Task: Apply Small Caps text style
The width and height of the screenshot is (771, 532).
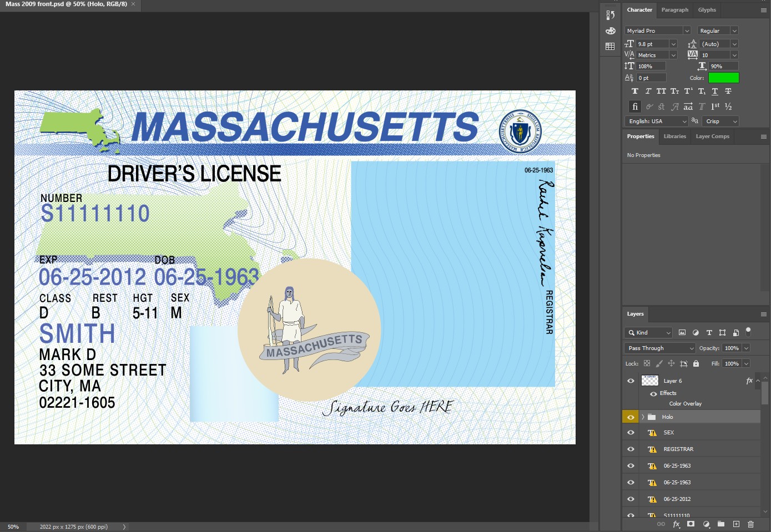Action: pos(674,91)
